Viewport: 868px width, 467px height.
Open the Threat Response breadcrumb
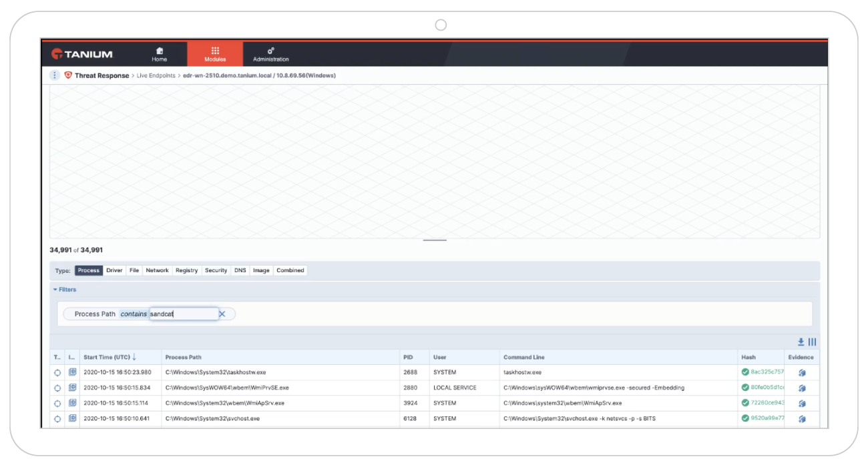(x=101, y=75)
